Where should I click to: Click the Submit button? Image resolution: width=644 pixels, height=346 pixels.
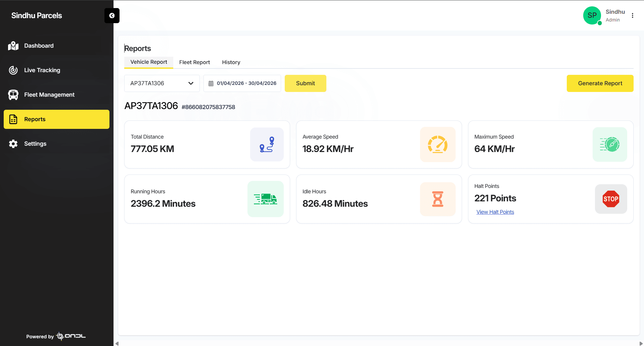pyautogui.click(x=306, y=83)
